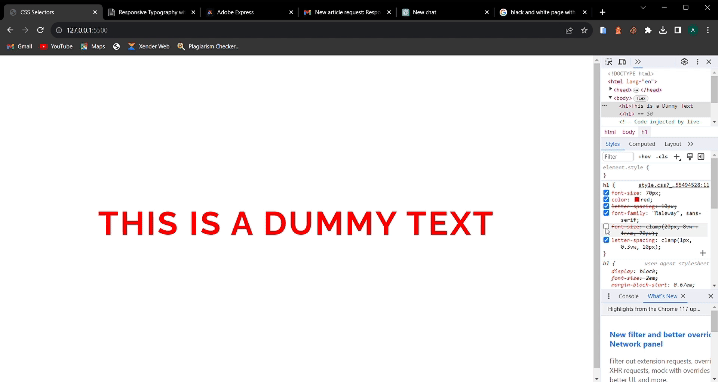Open the h1 row ellipsis actions
Screen dimensions: 718x382
click(604, 106)
